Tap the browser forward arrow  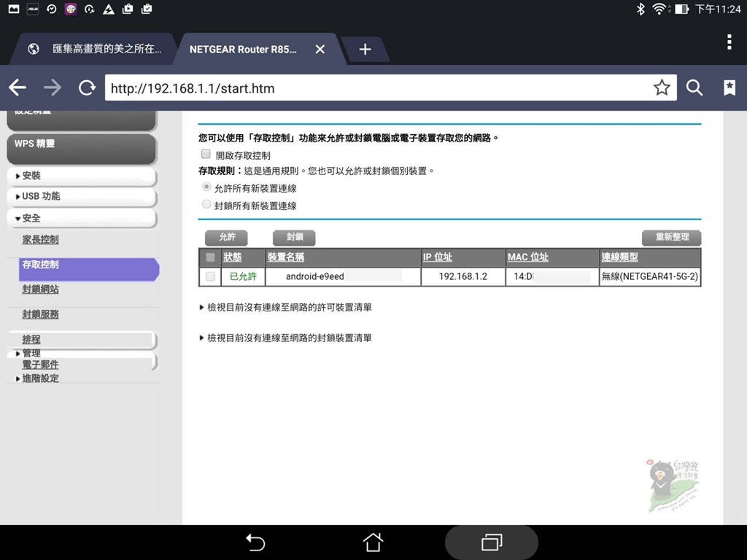pos(53,87)
